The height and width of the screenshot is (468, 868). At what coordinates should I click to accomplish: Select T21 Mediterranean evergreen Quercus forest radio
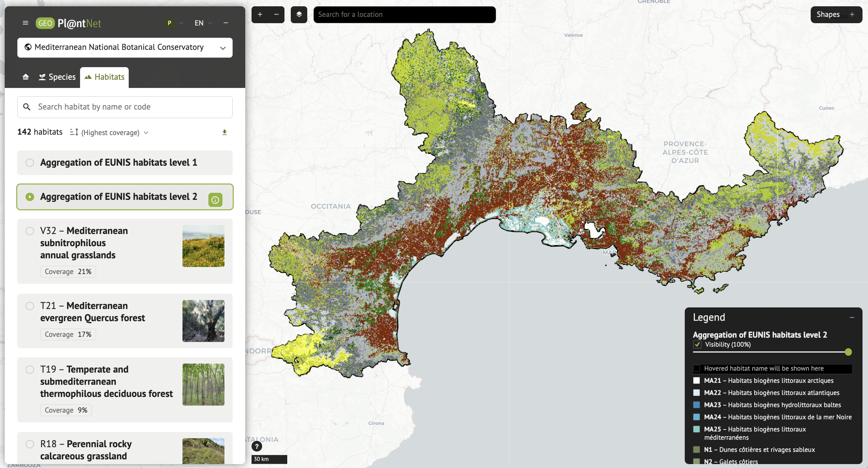pos(30,306)
